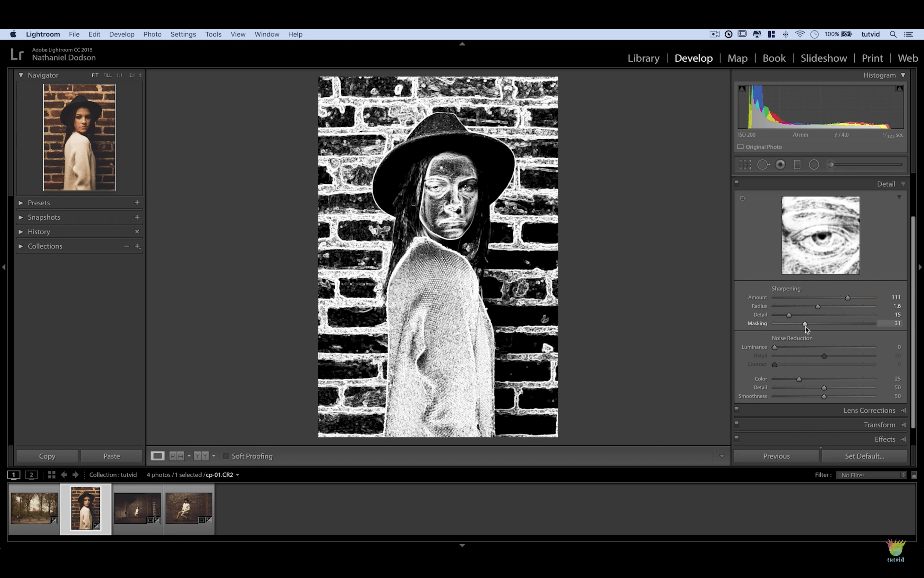Set navigator zoom to 1:1
The width and height of the screenshot is (924, 578).
pyautogui.click(x=119, y=75)
